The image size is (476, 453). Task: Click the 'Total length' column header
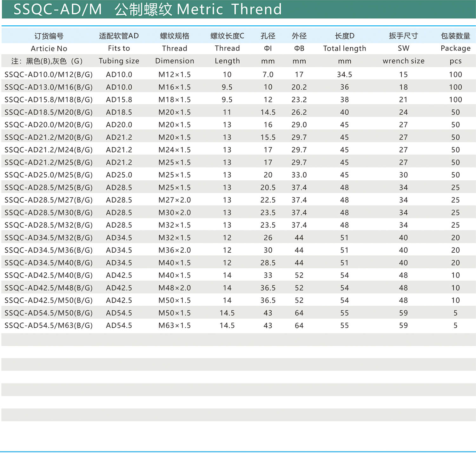point(344,49)
